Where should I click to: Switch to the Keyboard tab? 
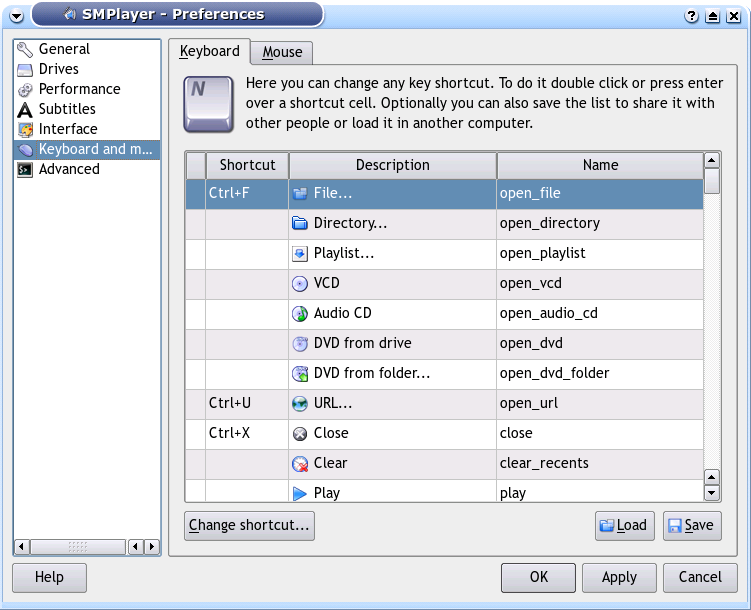tap(209, 51)
